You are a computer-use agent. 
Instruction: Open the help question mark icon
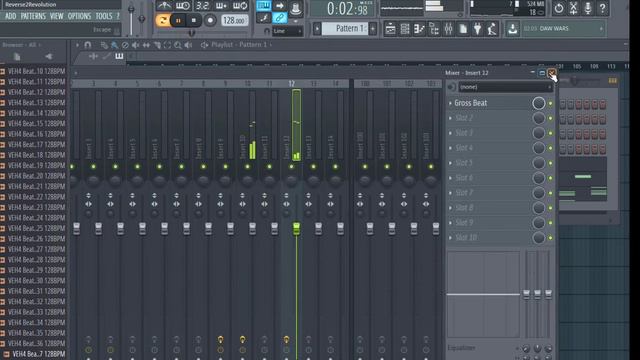[602, 8]
